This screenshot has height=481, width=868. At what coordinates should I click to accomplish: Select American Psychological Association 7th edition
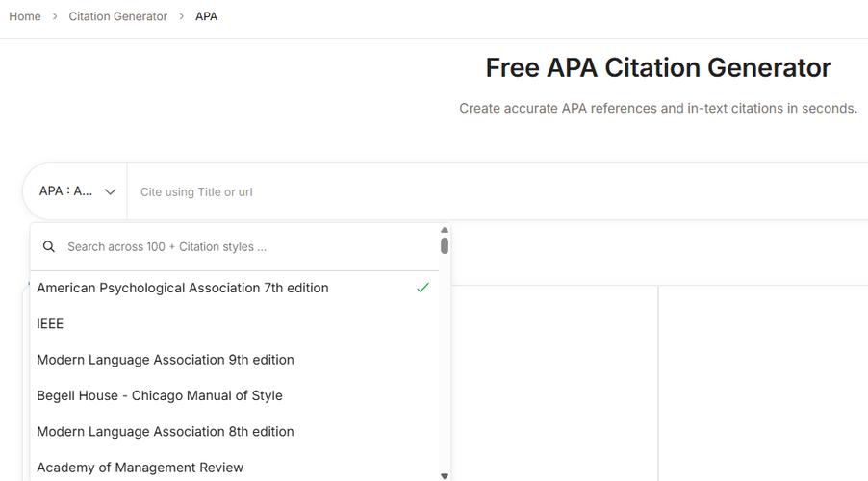pyautogui.click(x=235, y=288)
